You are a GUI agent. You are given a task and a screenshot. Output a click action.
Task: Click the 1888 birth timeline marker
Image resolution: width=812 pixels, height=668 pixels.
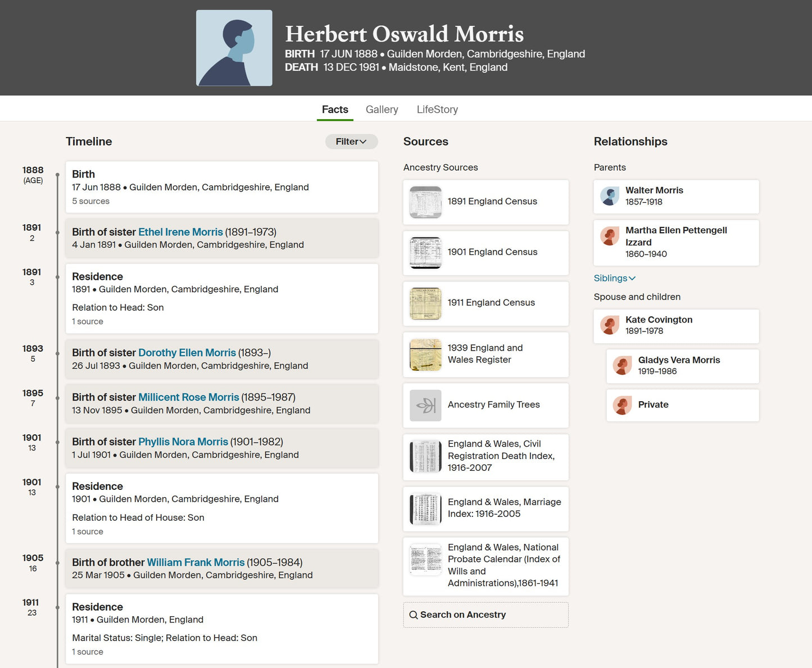pos(57,175)
